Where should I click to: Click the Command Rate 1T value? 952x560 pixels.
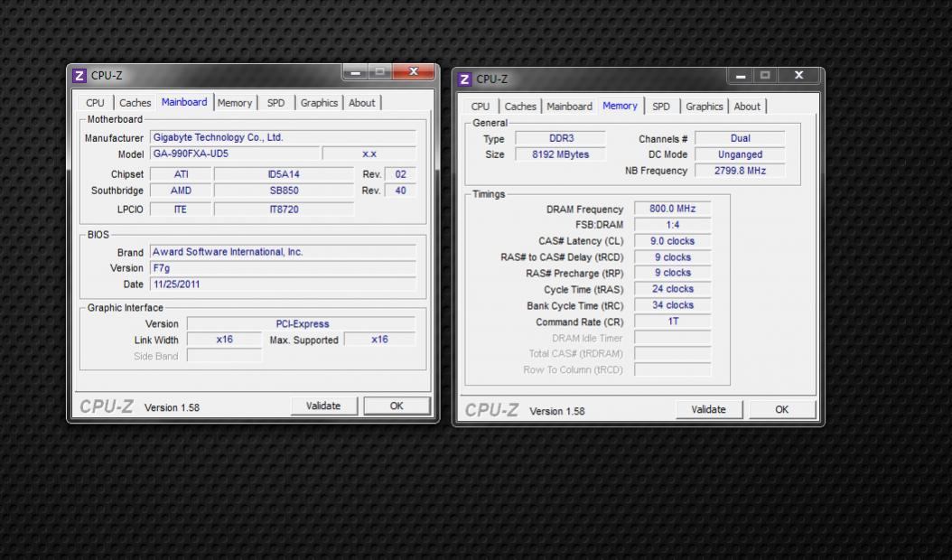673,322
